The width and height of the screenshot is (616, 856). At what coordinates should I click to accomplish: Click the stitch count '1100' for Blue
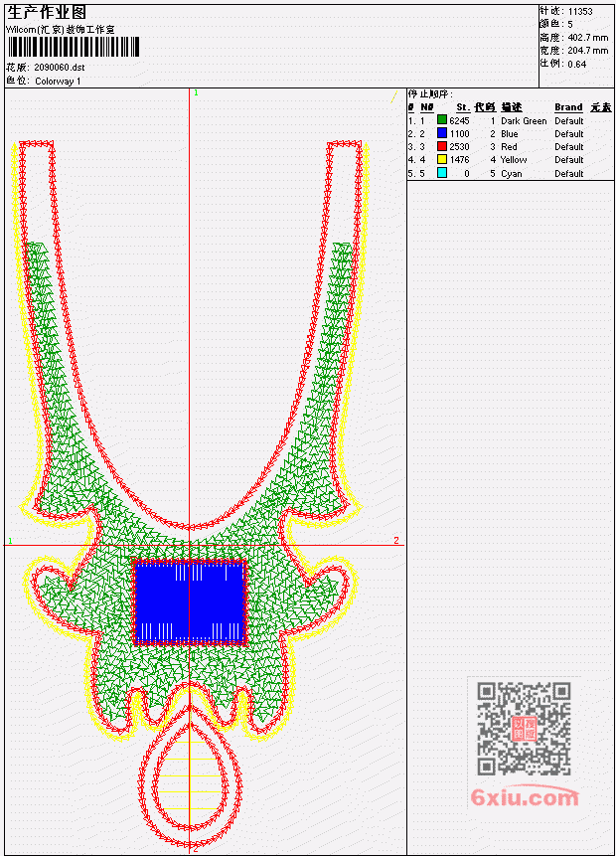pyautogui.click(x=459, y=134)
